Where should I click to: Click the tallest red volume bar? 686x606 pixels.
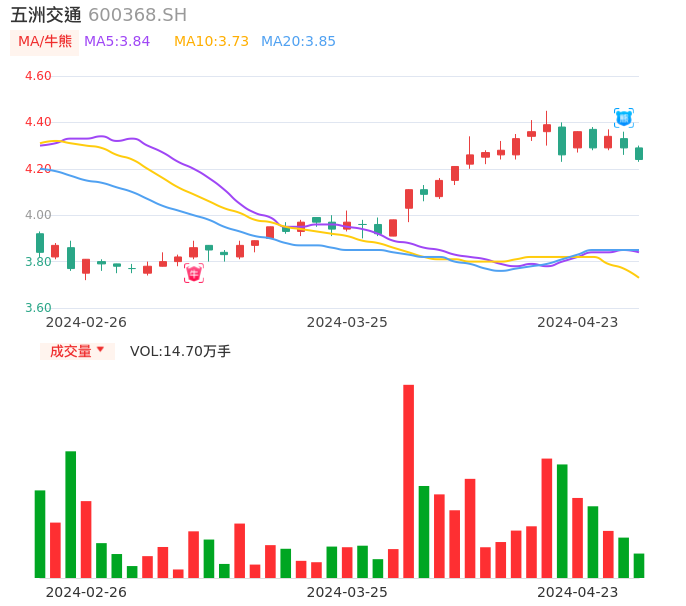tap(409, 481)
